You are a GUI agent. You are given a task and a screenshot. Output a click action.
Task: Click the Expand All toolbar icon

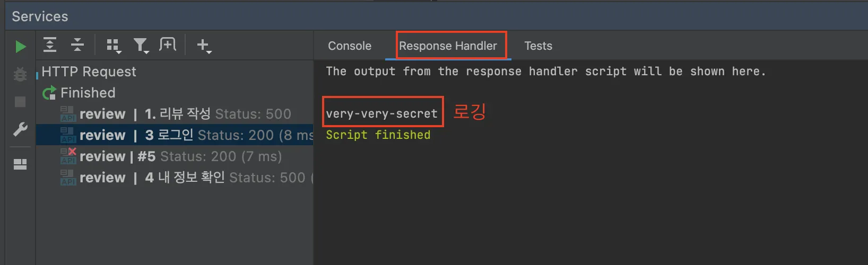[50, 45]
